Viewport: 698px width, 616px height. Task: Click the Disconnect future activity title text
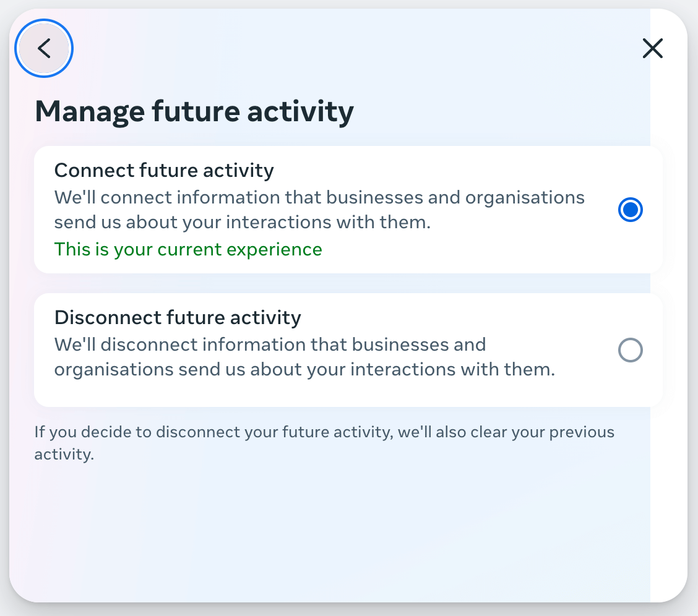point(178,317)
